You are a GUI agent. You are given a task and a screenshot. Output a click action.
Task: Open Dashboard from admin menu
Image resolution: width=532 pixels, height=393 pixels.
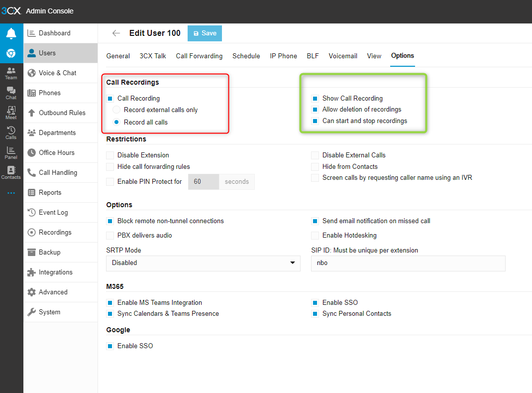[x=61, y=33]
